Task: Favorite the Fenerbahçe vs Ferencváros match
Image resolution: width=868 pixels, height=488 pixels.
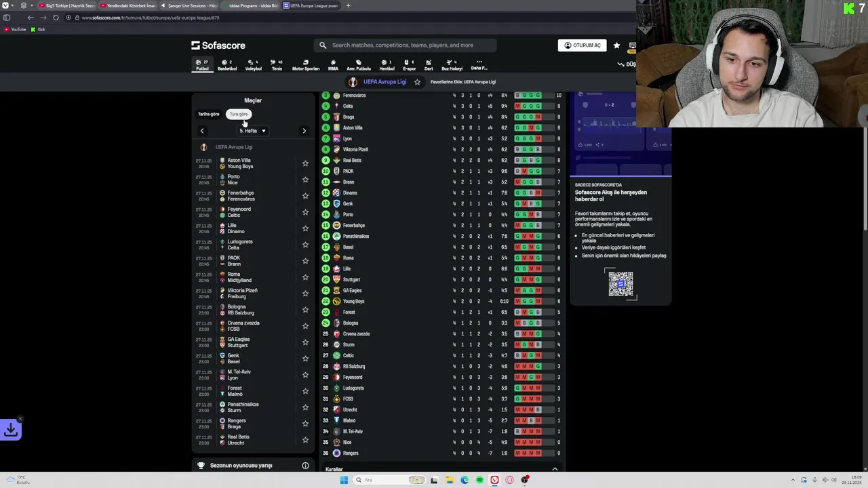Action: coord(305,196)
